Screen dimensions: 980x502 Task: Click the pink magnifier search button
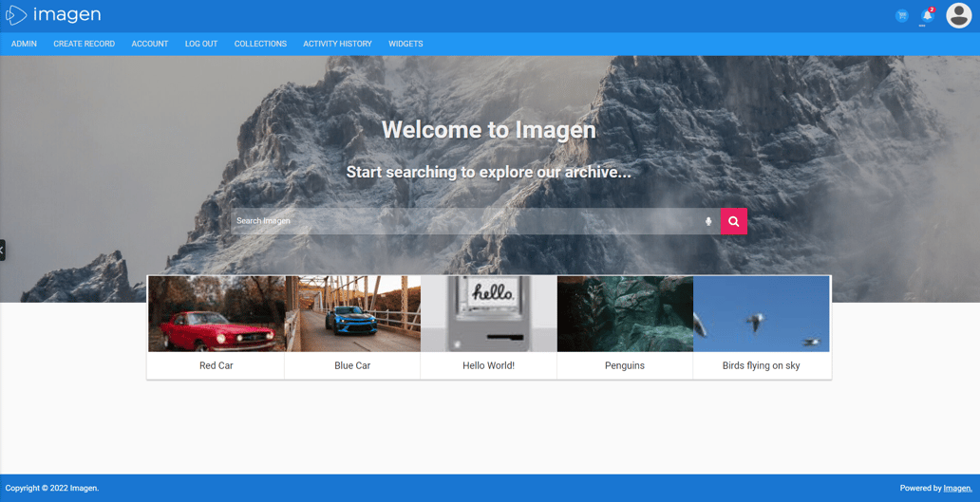734,221
